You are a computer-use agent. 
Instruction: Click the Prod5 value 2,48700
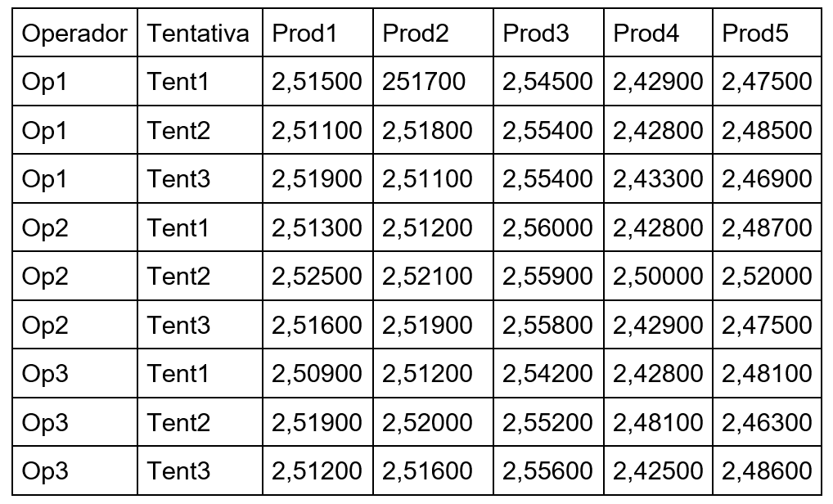pyautogui.click(x=767, y=227)
